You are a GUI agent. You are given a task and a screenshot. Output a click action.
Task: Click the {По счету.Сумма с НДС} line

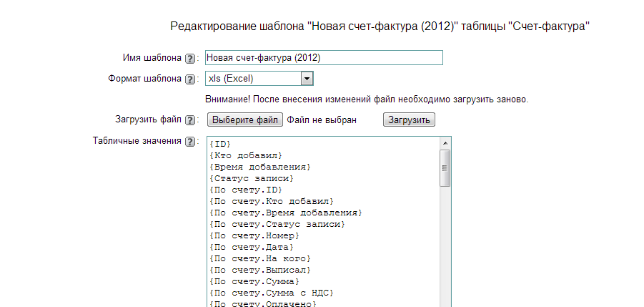pyautogui.click(x=271, y=293)
